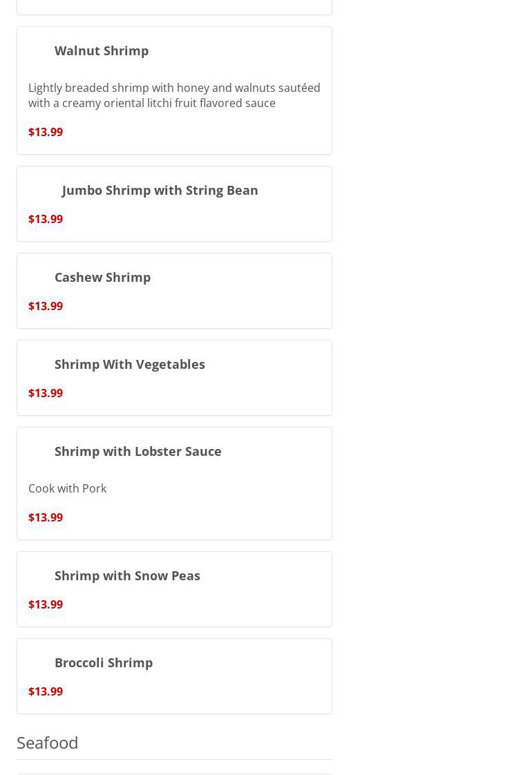Tap the Cashew Shrimp $13.99 price
The height and width of the screenshot is (775, 532).
coord(46,306)
